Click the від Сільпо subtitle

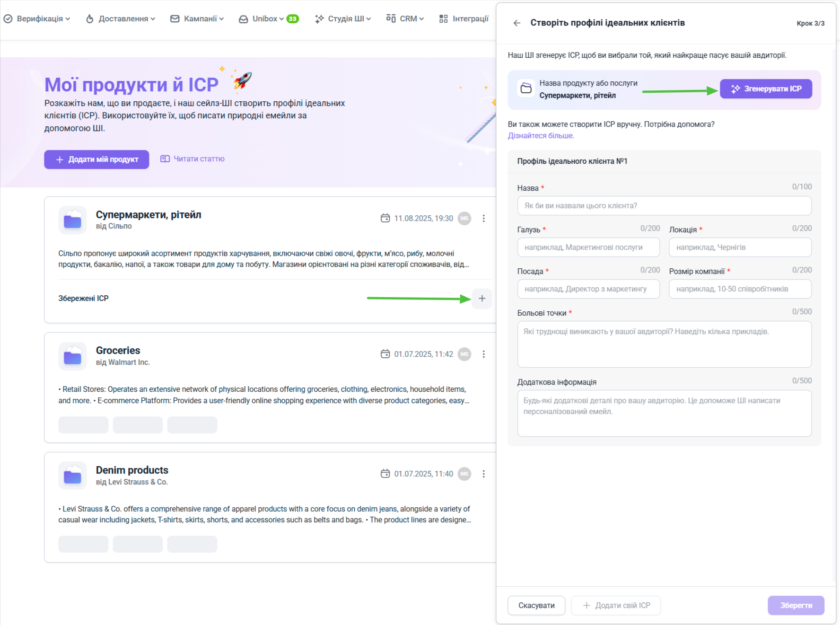(114, 226)
